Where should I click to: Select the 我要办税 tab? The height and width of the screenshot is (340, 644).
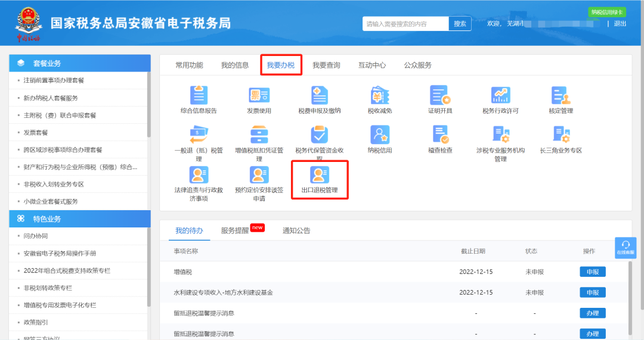(281, 65)
